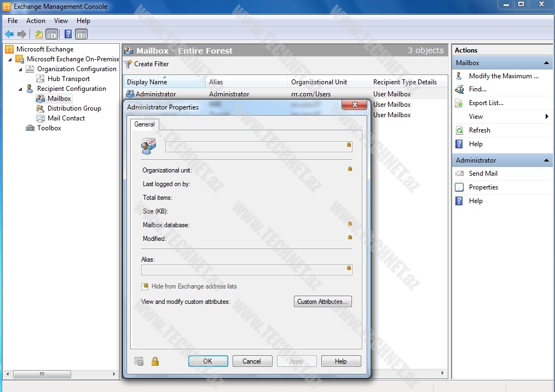Viewport: 555px width, 392px height.
Task: Collapse the Mailbox section in Actions pane
Action: [x=547, y=63]
